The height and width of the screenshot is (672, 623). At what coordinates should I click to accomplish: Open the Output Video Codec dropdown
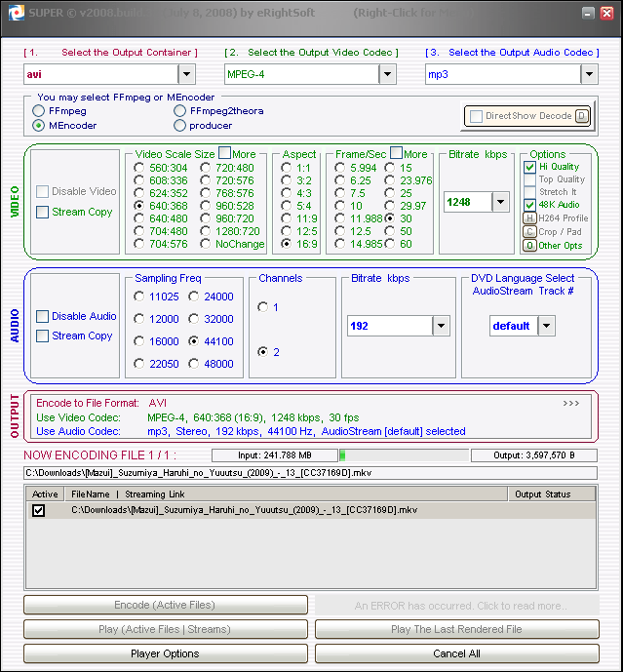click(387, 74)
